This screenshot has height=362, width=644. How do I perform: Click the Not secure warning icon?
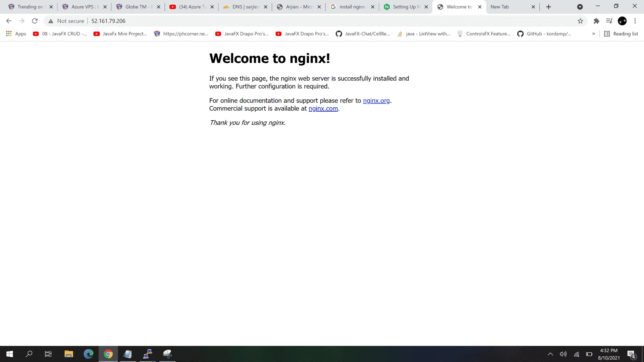51,21
